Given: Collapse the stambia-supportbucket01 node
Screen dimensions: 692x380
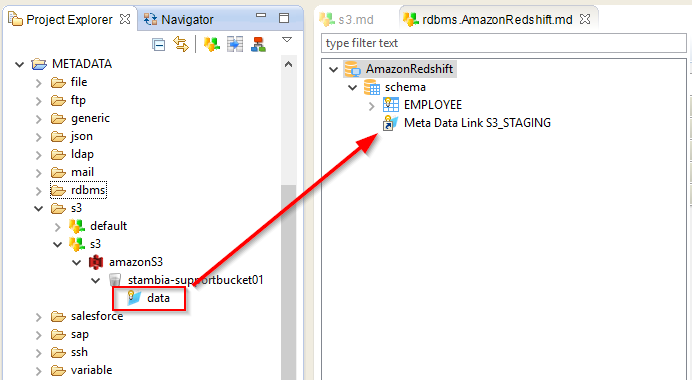Looking at the screenshot, I should point(96,281).
